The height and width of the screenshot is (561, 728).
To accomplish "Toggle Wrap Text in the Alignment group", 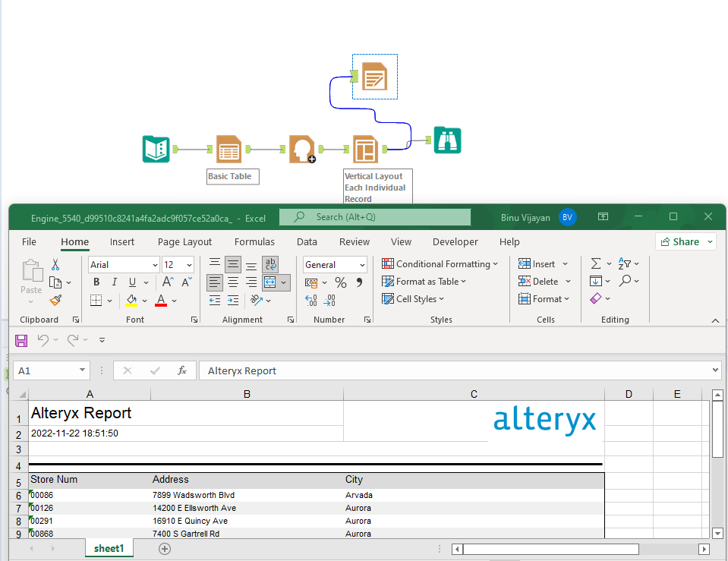I will click(x=270, y=264).
